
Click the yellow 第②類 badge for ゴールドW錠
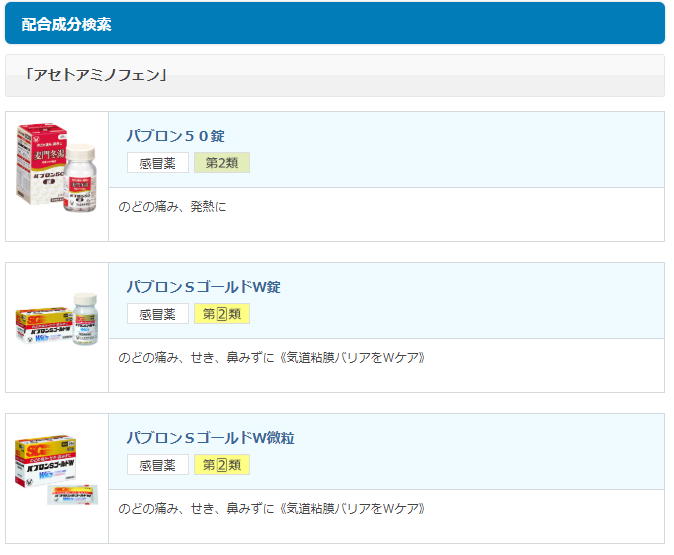coord(222,314)
